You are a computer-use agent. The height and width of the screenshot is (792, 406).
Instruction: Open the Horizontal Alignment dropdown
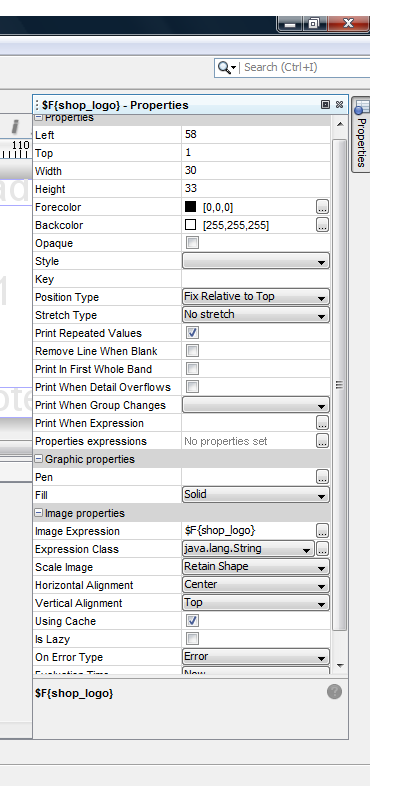(256, 585)
